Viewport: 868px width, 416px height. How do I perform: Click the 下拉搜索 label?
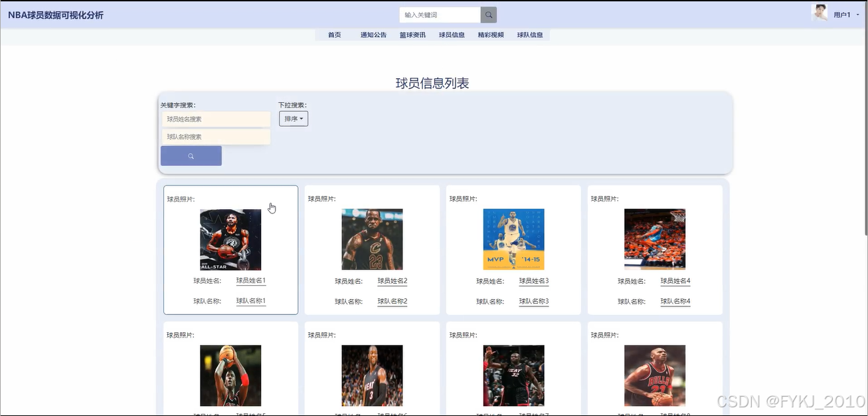pos(292,105)
